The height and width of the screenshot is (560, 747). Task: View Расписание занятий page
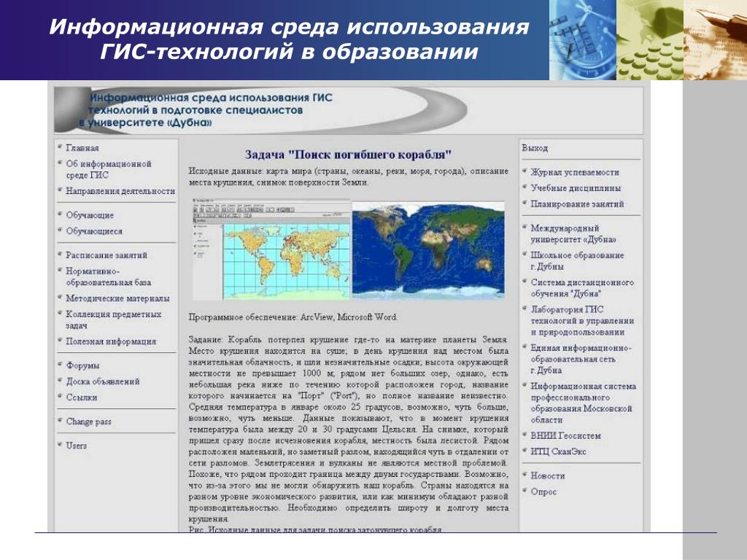coord(107,255)
